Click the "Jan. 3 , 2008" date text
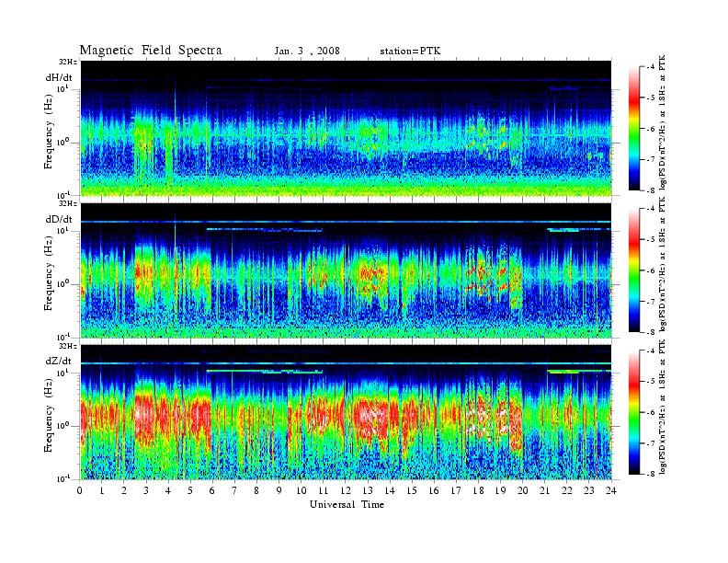Screen dimensions: 728x563 pos(307,52)
